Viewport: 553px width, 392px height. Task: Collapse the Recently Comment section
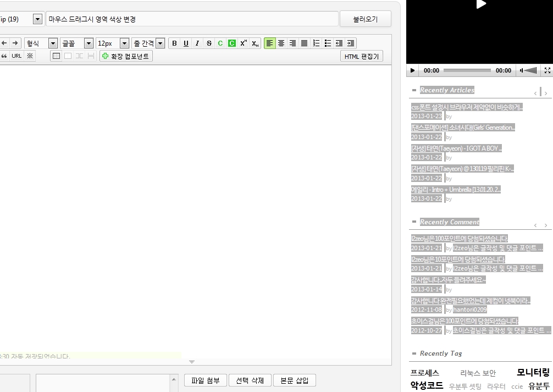tap(414, 222)
